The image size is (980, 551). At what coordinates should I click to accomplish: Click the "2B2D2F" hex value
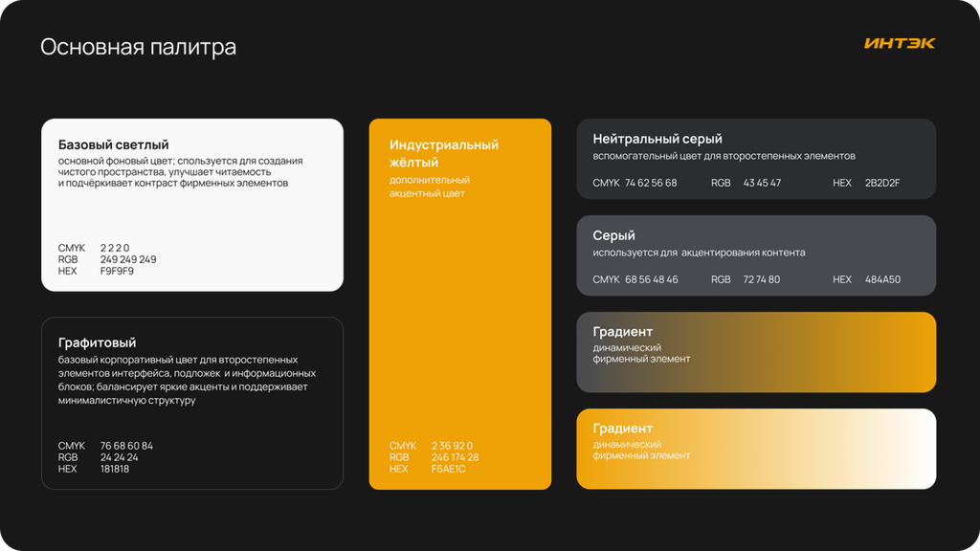pos(882,183)
